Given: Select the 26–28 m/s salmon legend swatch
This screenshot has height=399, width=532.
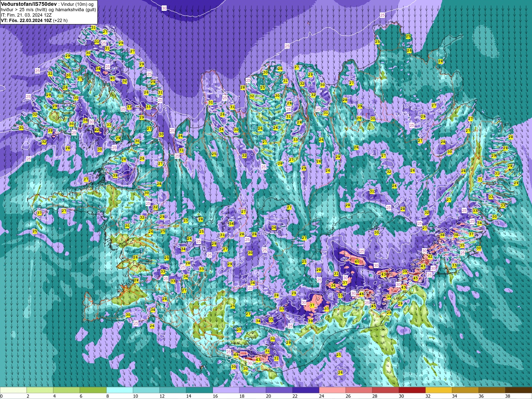Looking at the screenshot, I should 359,390.
